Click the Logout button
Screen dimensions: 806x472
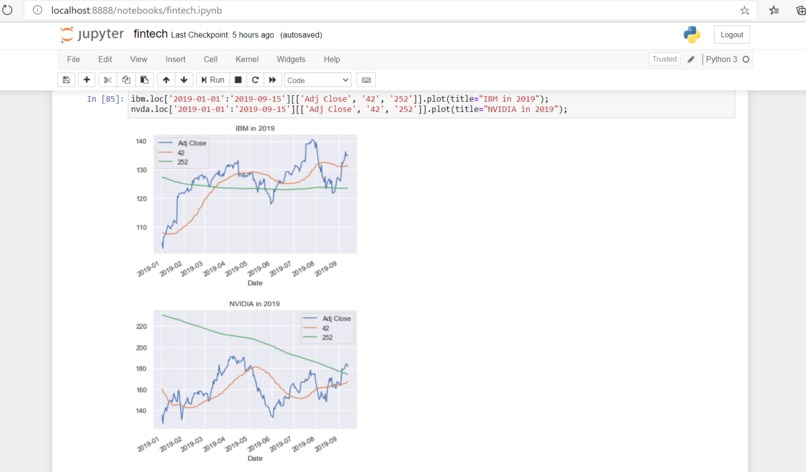pos(731,34)
